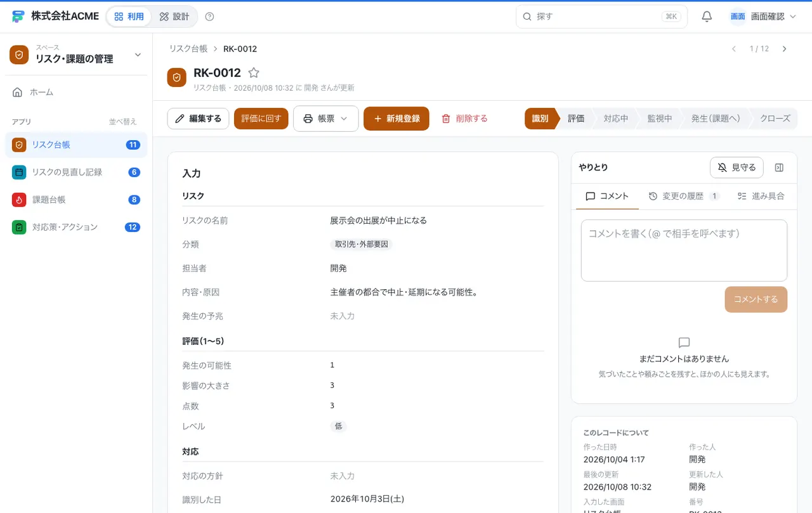Open リスク台帳 breadcrumb link
Screen dimensions: 812x513
pyautogui.click(x=188, y=49)
